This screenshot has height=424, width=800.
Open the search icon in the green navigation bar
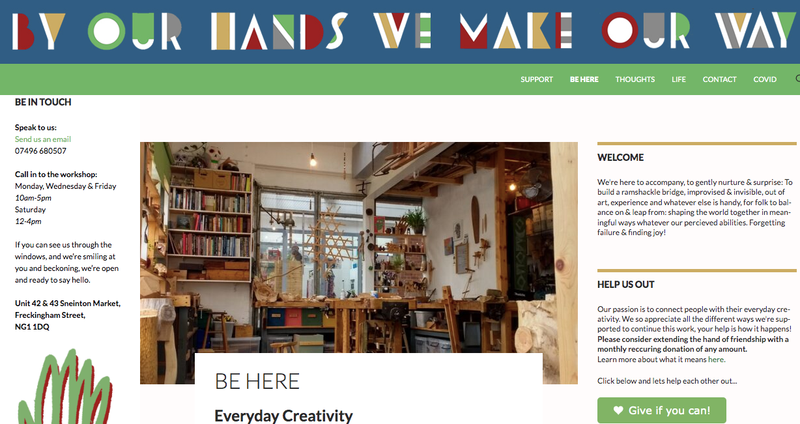click(x=797, y=79)
